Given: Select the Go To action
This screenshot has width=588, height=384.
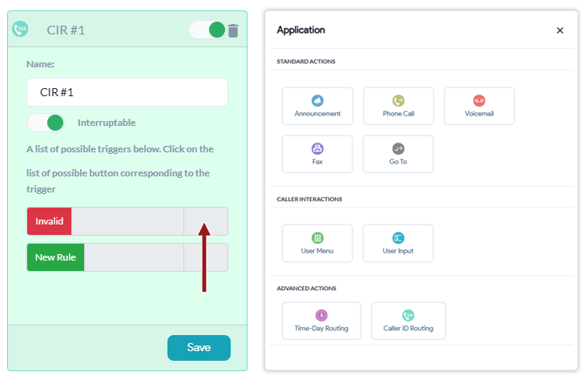Looking at the screenshot, I should [x=398, y=154].
